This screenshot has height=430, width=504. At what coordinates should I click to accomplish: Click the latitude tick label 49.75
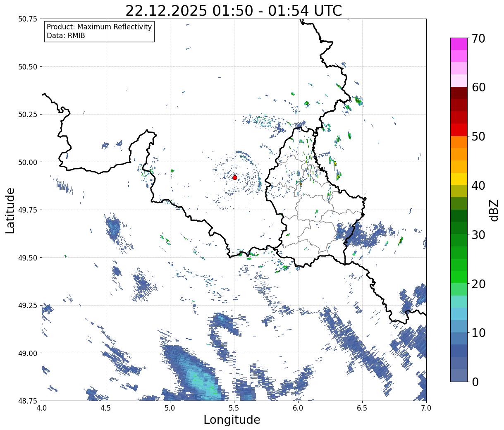[28, 210]
